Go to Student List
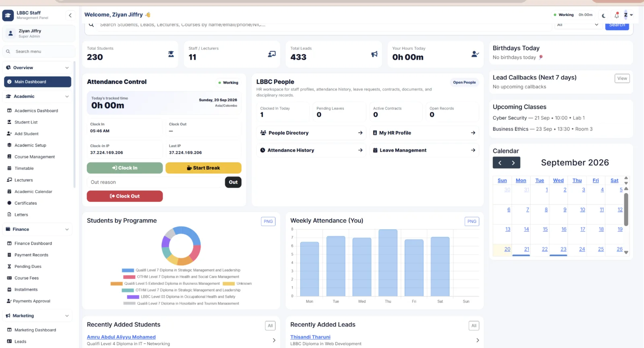This screenshot has height=348, width=644. 26,122
